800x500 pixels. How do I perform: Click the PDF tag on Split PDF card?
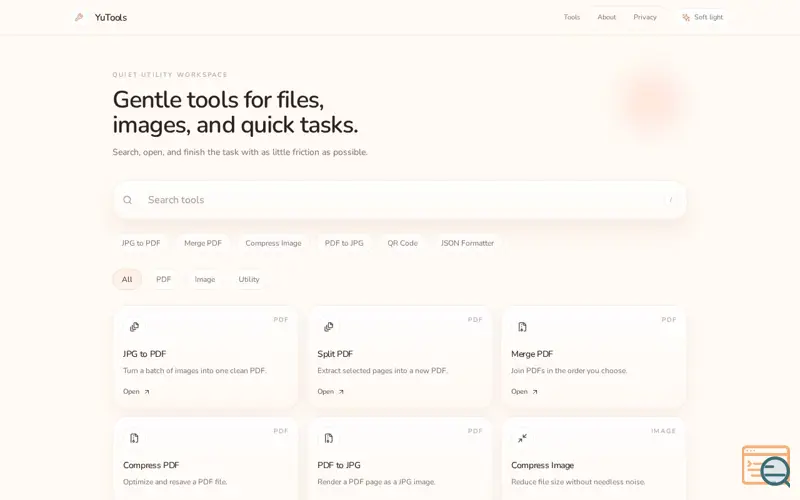[x=475, y=320]
